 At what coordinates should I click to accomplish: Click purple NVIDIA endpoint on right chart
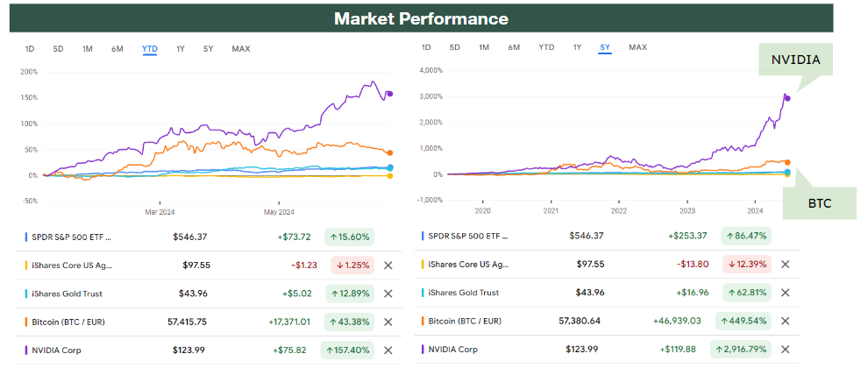pyautogui.click(x=787, y=98)
